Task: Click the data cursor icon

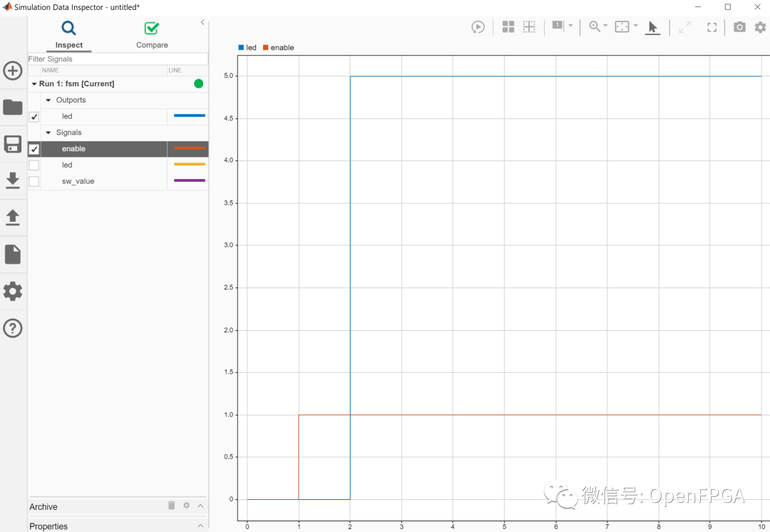Action: pyautogui.click(x=558, y=26)
